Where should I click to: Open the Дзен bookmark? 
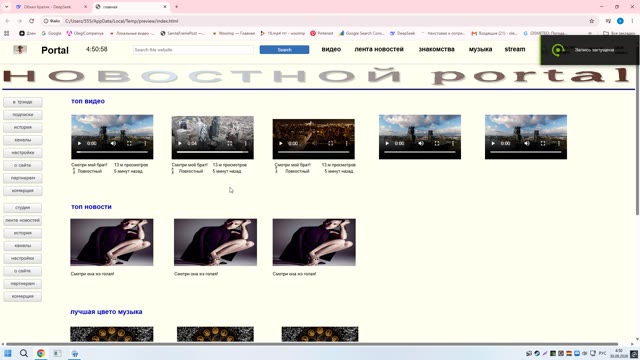(27, 33)
